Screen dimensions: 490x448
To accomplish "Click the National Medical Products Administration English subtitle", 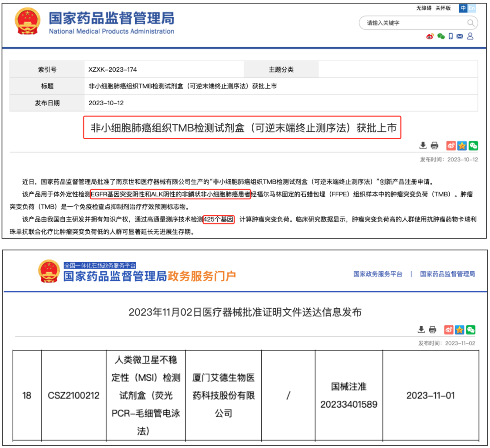I will pyautogui.click(x=112, y=31).
